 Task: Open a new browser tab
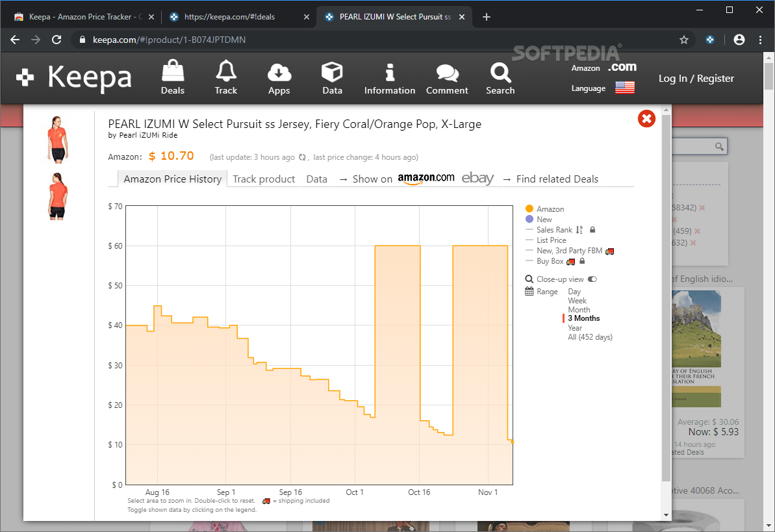tap(487, 17)
